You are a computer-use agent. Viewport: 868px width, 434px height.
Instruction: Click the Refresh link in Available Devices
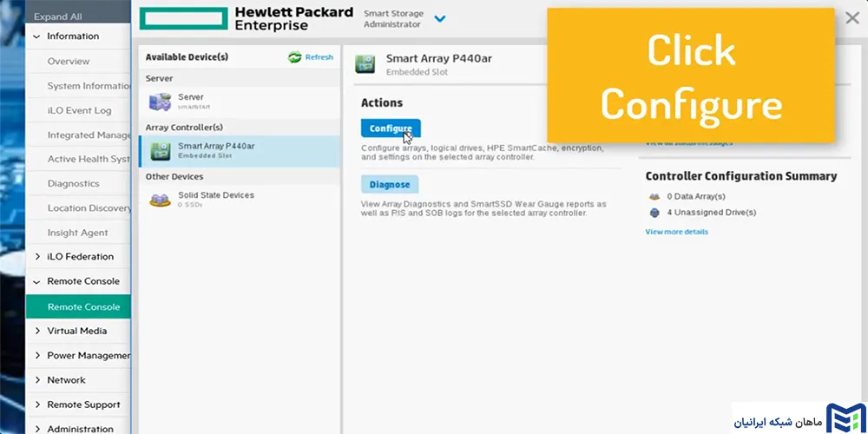click(319, 57)
